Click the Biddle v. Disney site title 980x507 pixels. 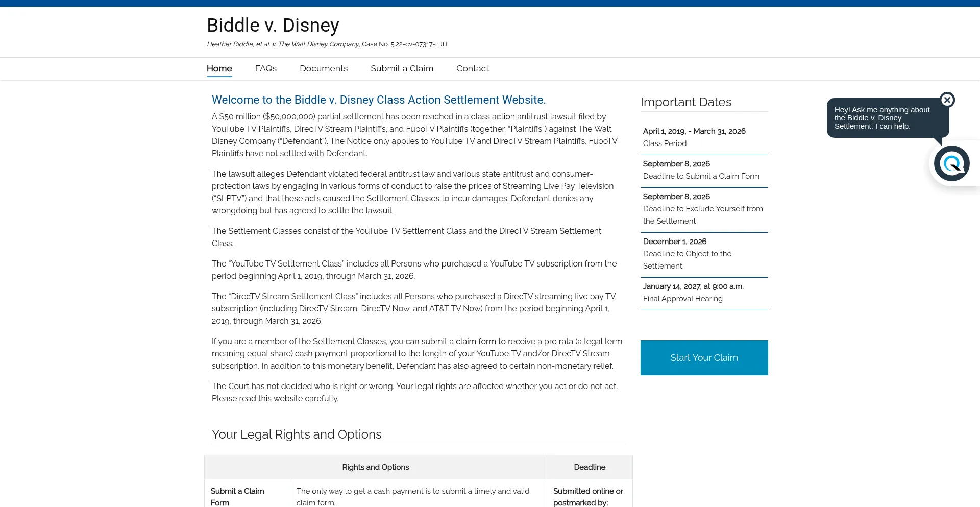coord(273,25)
